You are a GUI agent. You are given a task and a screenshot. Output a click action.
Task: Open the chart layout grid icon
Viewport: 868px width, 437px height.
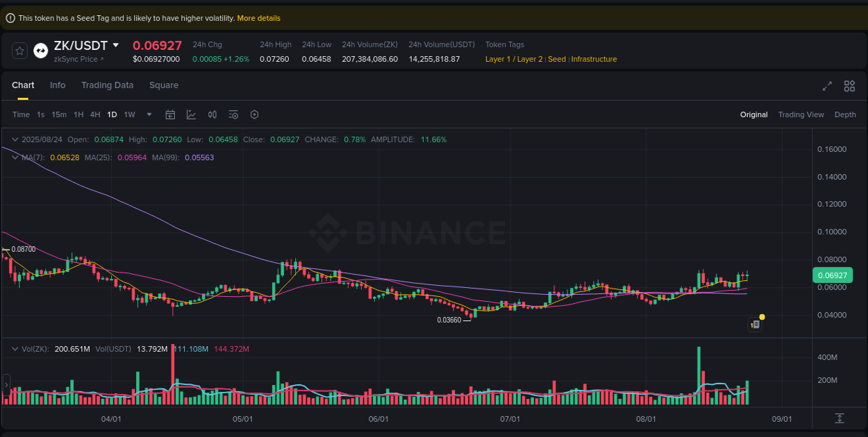[x=849, y=86]
